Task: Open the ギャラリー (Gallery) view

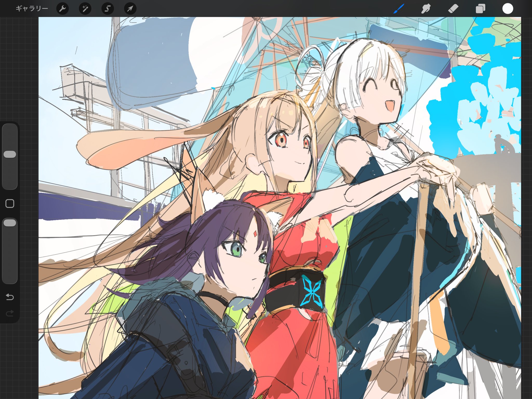Action: pyautogui.click(x=32, y=9)
